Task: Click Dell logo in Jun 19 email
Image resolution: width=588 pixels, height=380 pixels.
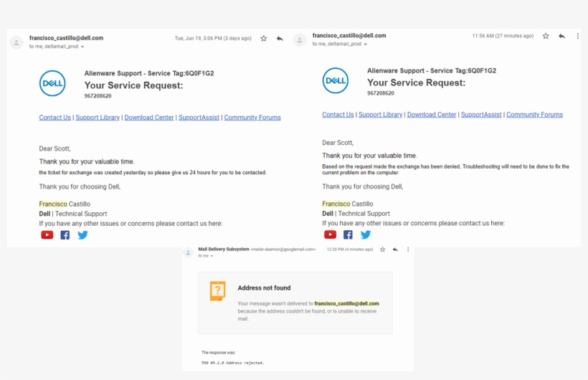Action: click(x=52, y=83)
